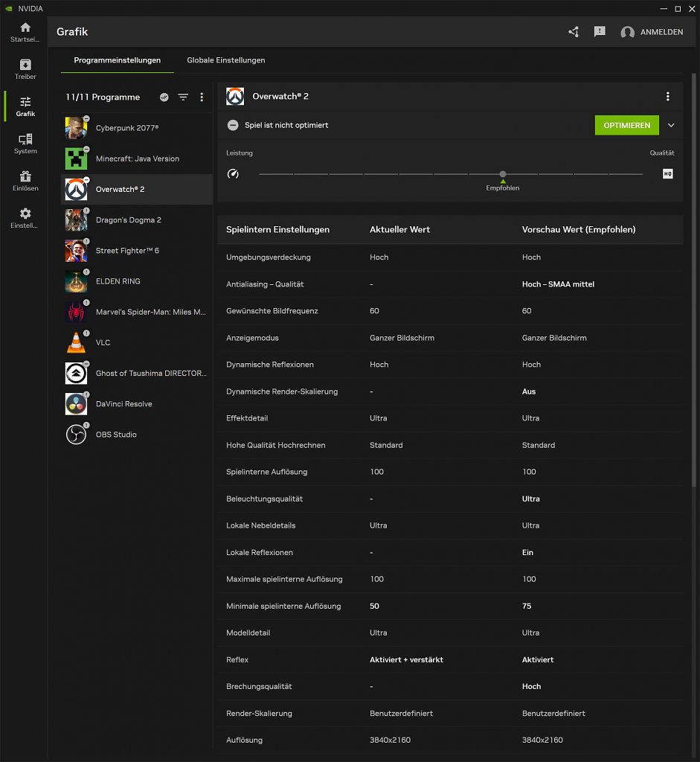Open the filter icon above program list
The image size is (700, 762).
tap(183, 97)
